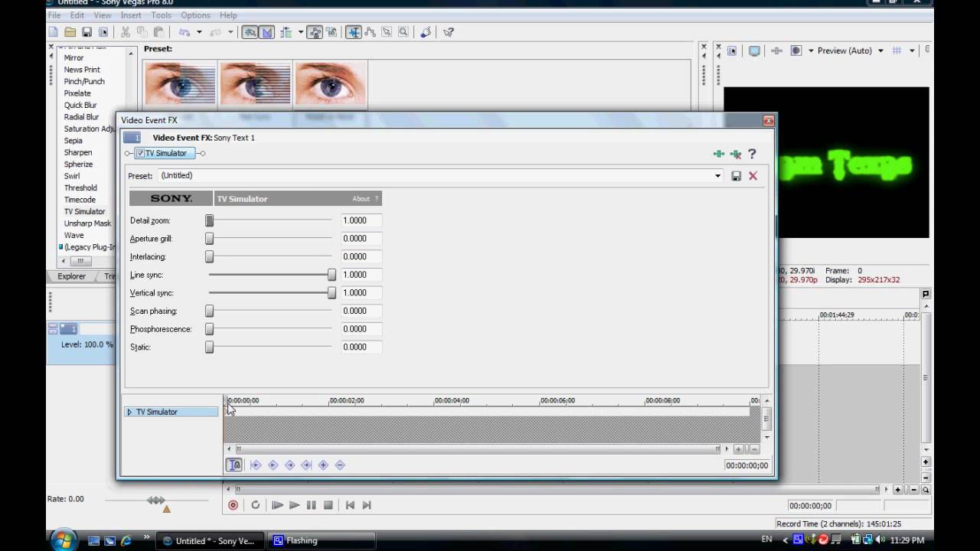Open the View menu

click(103, 15)
